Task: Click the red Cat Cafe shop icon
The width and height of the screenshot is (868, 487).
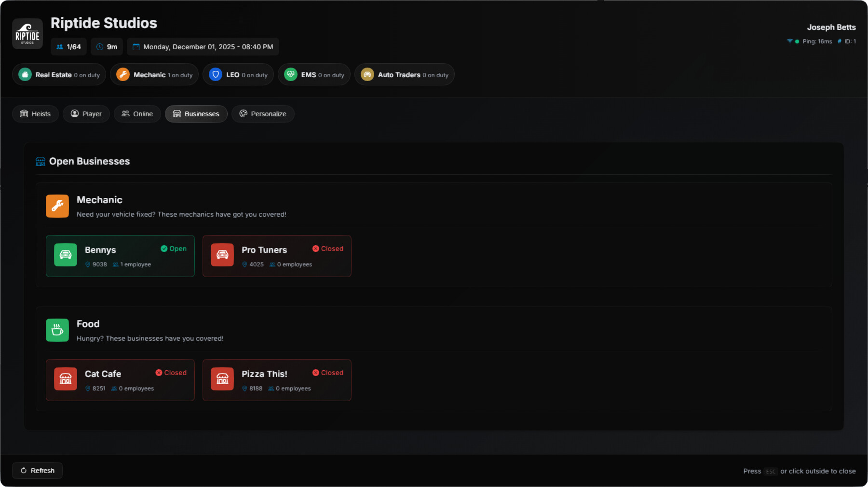Action: pos(66,379)
